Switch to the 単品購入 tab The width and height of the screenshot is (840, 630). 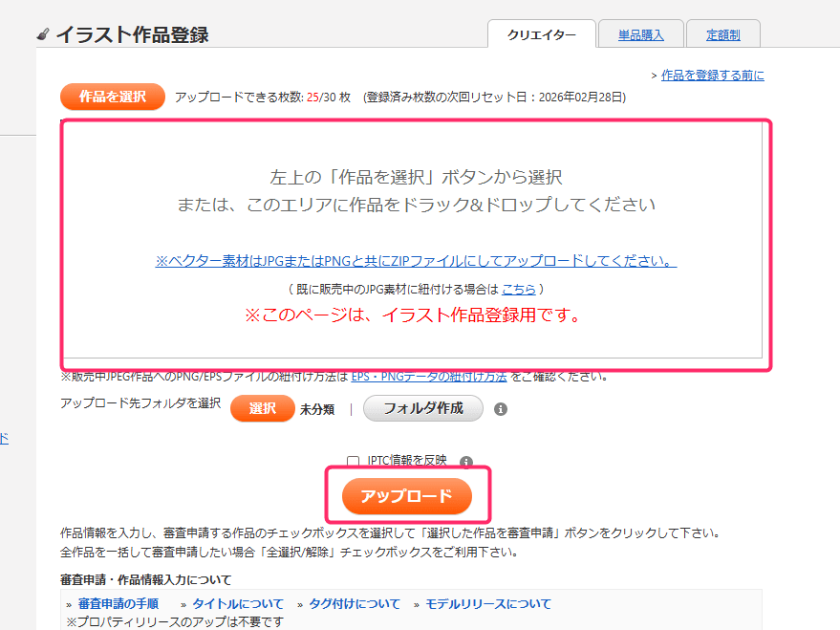pos(640,33)
